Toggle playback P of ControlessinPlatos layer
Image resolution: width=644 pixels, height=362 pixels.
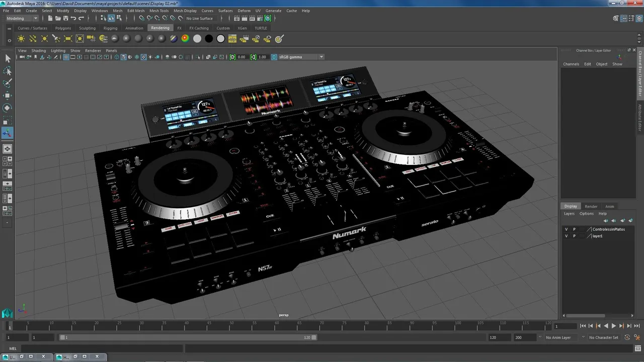574,229
